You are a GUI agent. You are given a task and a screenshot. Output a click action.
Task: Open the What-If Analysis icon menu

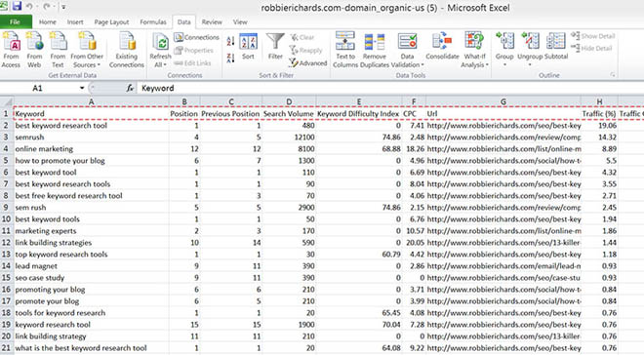(474, 41)
